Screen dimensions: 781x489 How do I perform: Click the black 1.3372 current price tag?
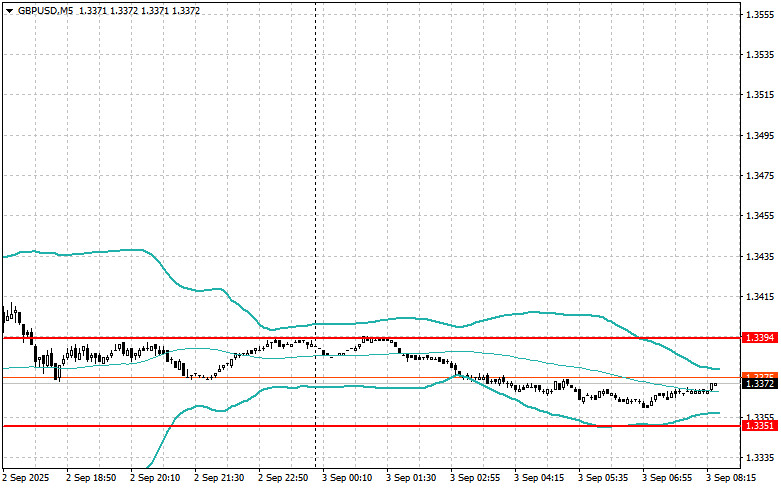[760, 384]
